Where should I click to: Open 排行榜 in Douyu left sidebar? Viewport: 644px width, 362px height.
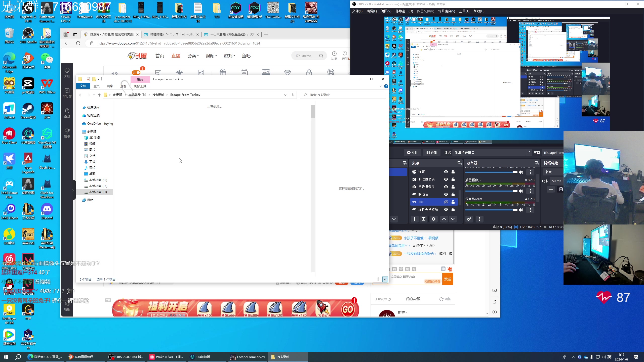coord(67,93)
